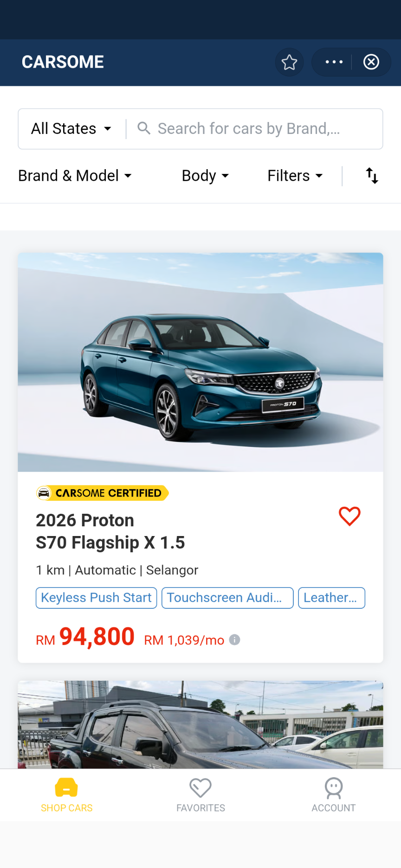Tap the star bookmark icon in header
The image size is (401, 868).
point(289,62)
